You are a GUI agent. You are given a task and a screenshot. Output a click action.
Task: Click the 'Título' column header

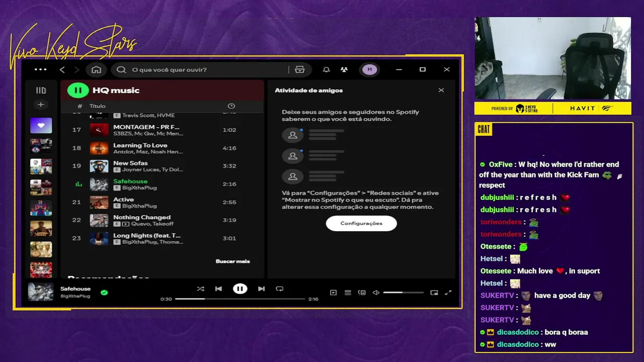click(x=98, y=106)
